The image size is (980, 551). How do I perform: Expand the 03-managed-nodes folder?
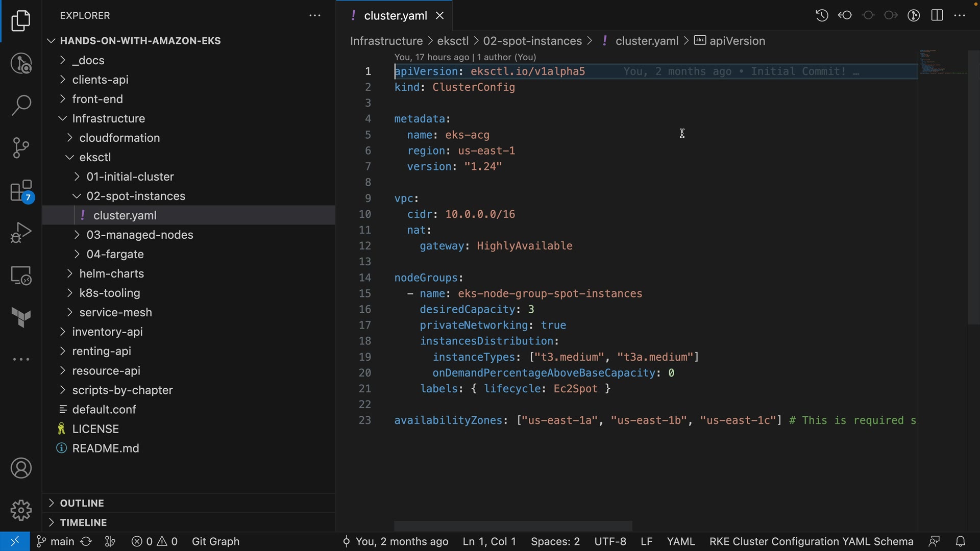tap(139, 235)
